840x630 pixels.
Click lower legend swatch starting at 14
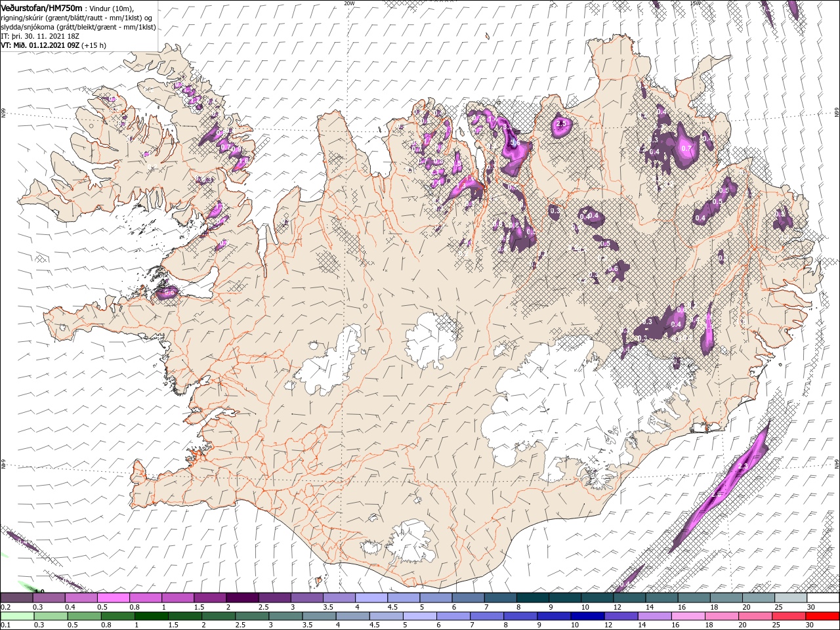click(x=655, y=616)
